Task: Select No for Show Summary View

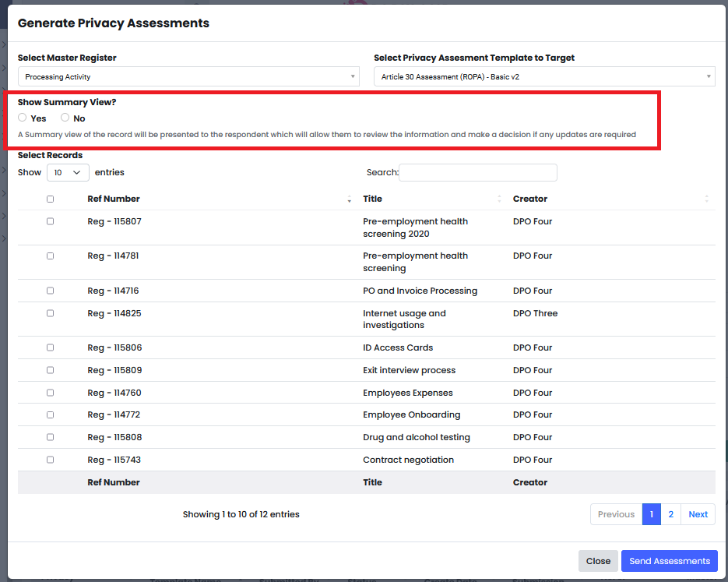Action: click(65, 118)
